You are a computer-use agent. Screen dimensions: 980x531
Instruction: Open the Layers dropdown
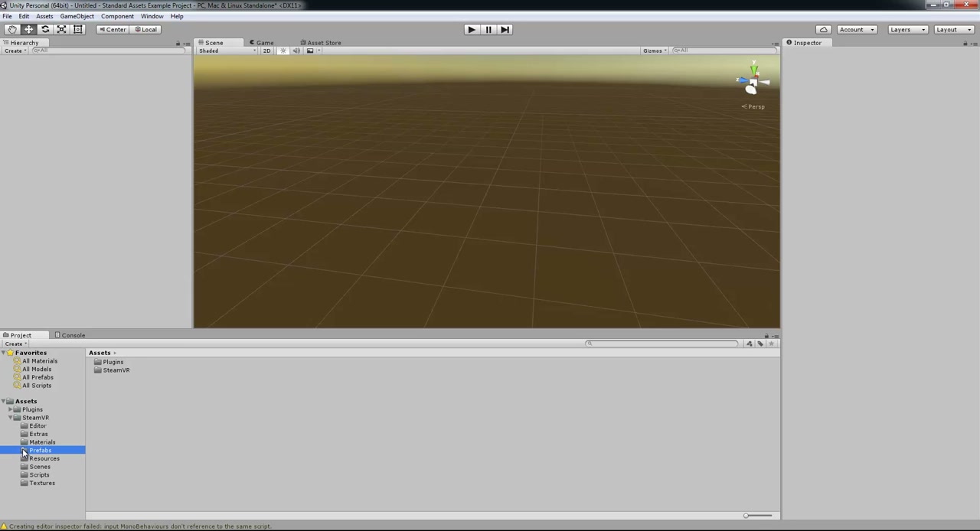coord(907,29)
